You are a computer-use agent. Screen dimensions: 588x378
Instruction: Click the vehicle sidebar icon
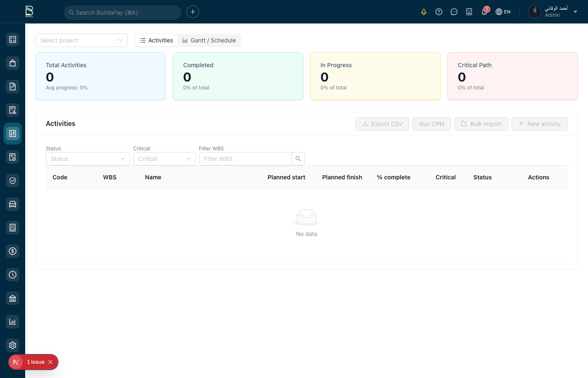[x=13, y=204]
